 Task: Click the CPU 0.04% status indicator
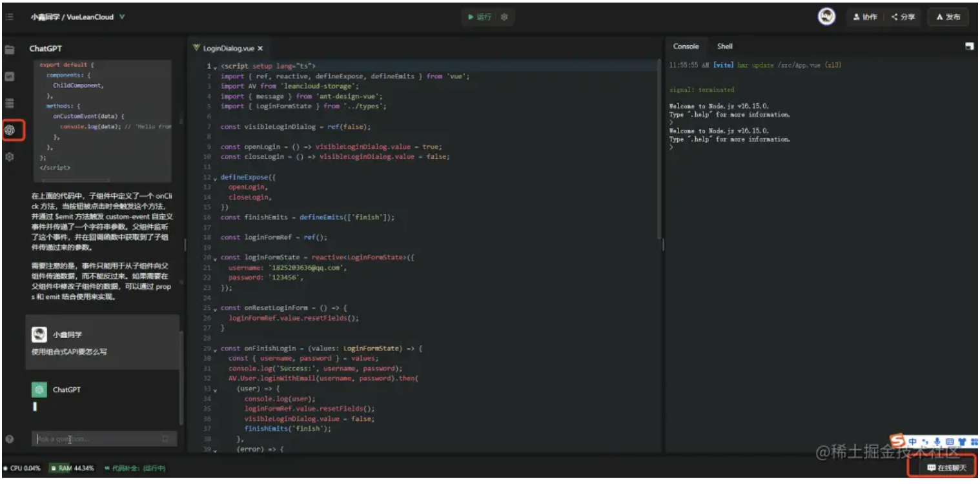tap(23, 468)
